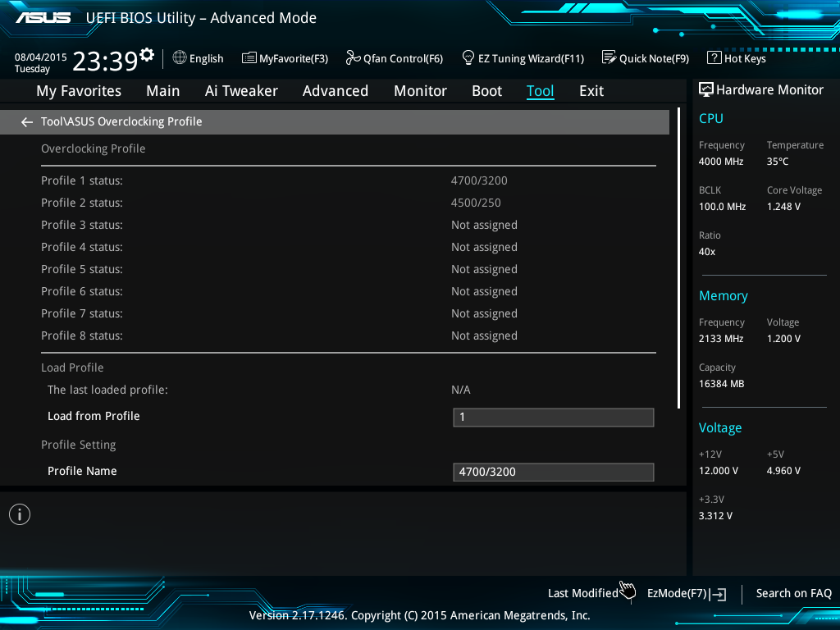The image size is (840, 630).
Task: Start EZ Tuning Wizard(F11)
Action: [x=531, y=58]
